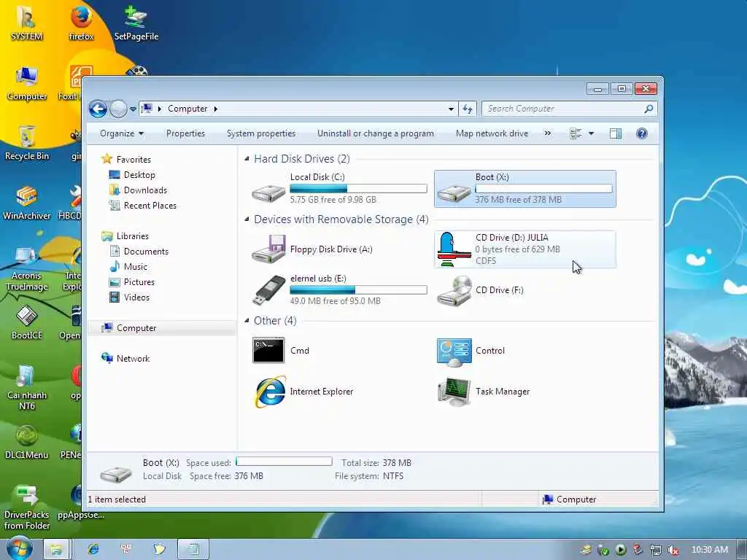
Task: Open address bar history dropdown arrow
Action: [451, 109]
